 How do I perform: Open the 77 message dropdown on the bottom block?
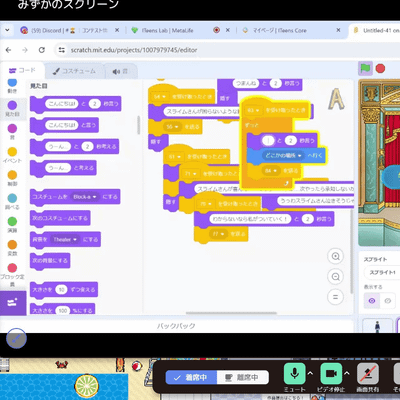tap(219, 234)
